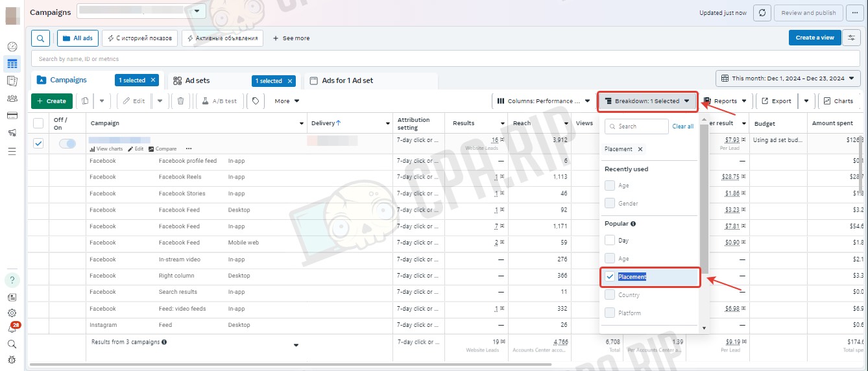Screen dimensions: 868x371
Task: Remove the Placement chip with X
Action: 640,149
